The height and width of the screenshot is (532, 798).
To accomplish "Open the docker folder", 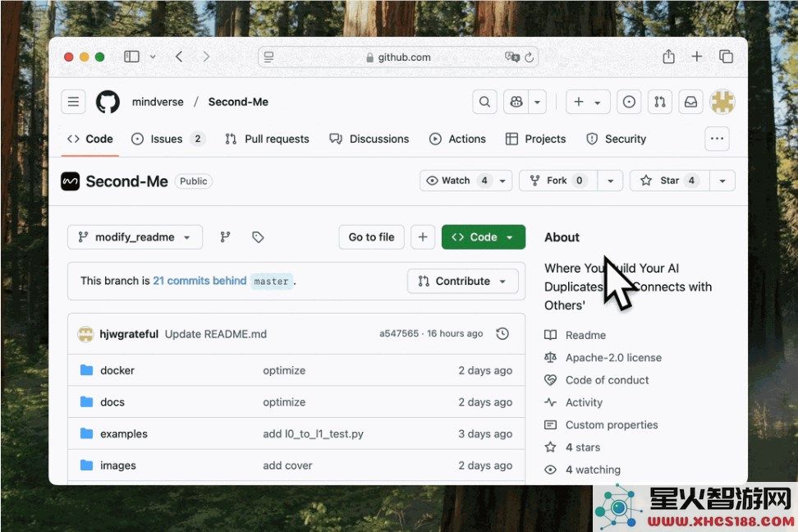I will click(x=117, y=370).
